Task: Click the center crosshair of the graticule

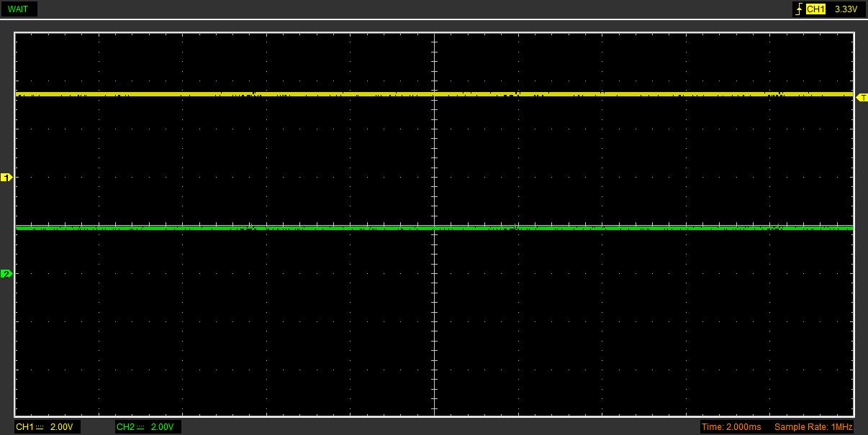Action: tap(435, 224)
